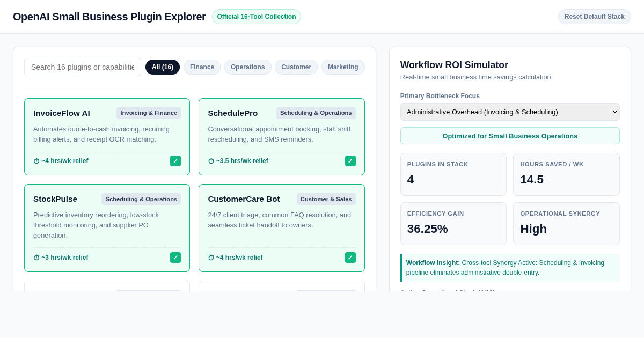The height and width of the screenshot is (338, 644).
Task: Click the Efficiency Gain value 36.25%
Action: (428, 229)
